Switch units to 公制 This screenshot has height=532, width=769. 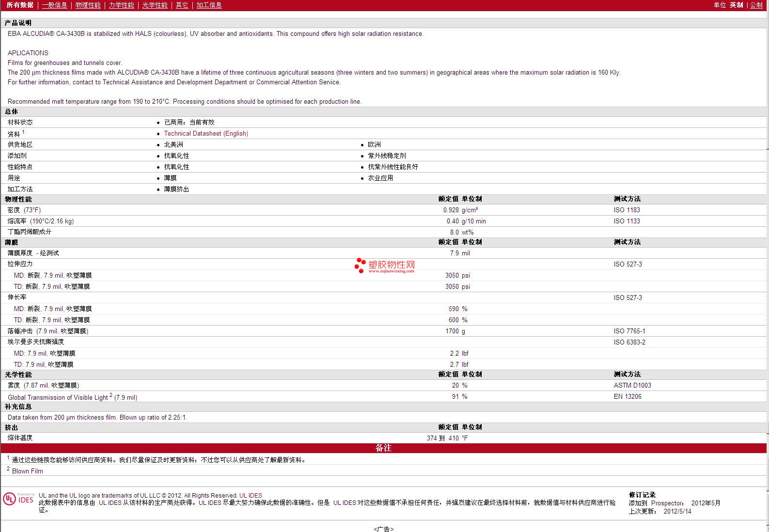[756, 5]
